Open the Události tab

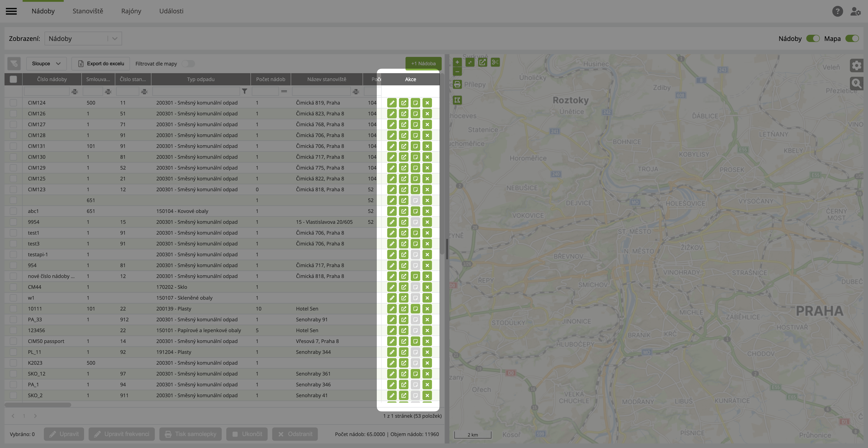pyautogui.click(x=171, y=11)
